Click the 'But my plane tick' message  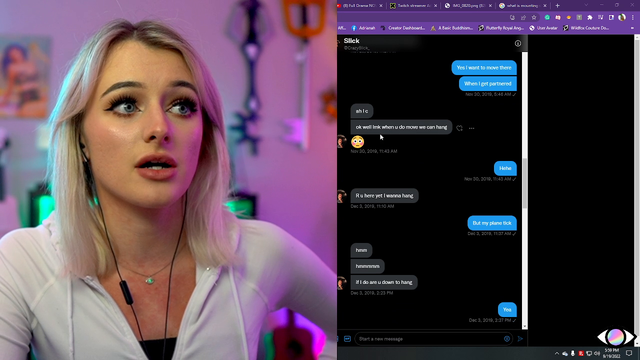492,223
